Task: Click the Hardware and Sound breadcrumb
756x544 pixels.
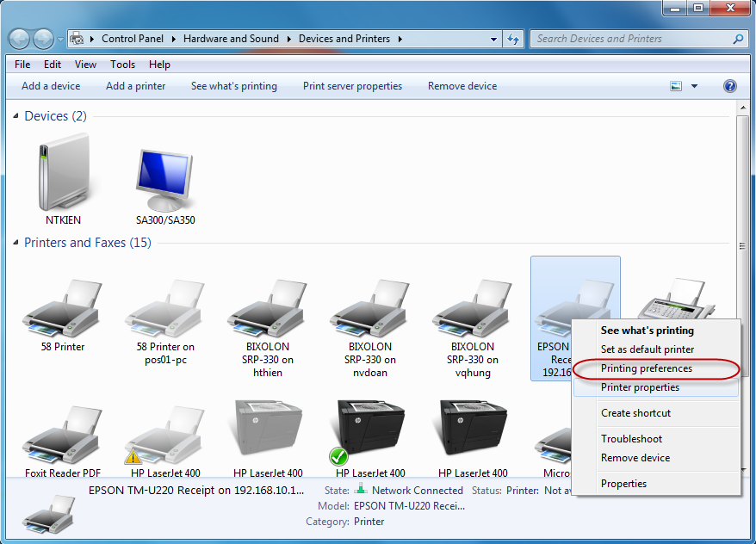Action: click(231, 39)
